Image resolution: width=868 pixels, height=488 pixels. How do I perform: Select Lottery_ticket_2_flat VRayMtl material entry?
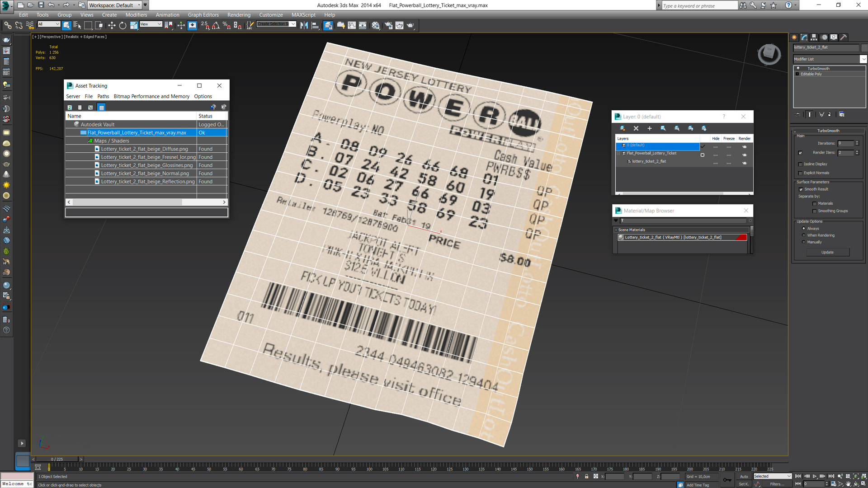tap(682, 237)
